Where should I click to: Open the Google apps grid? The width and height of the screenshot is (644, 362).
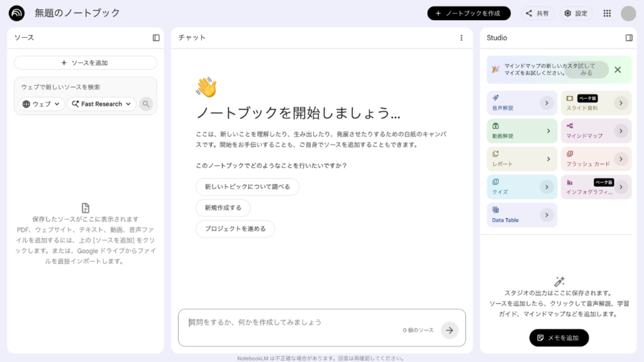coord(607,13)
